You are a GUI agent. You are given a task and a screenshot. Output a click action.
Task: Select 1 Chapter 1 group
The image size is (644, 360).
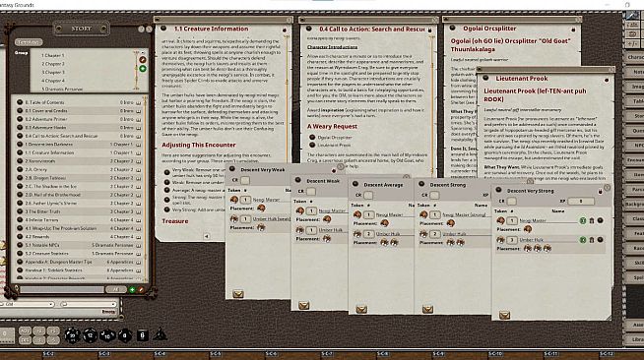tap(52, 55)
